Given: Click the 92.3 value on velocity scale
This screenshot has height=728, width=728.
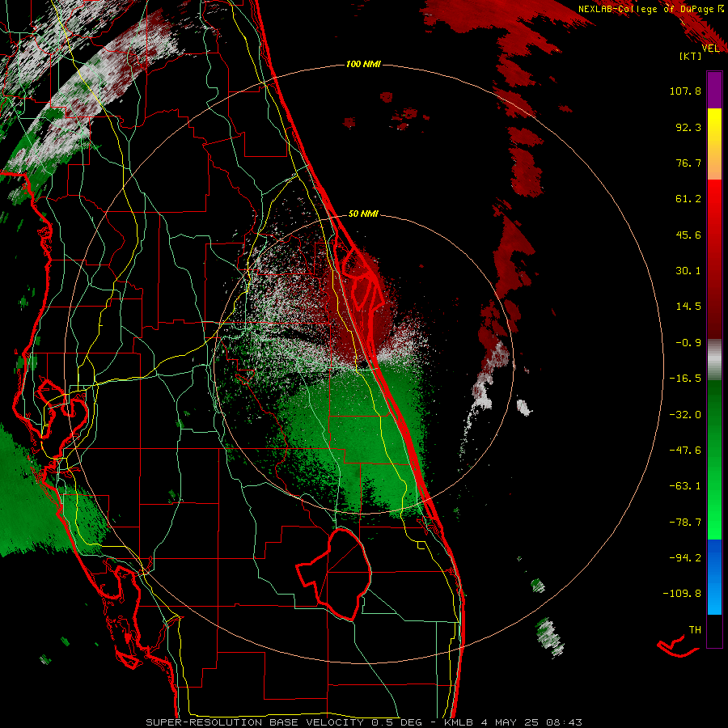Looking at the screenshot, I should (x=688, y=127).
